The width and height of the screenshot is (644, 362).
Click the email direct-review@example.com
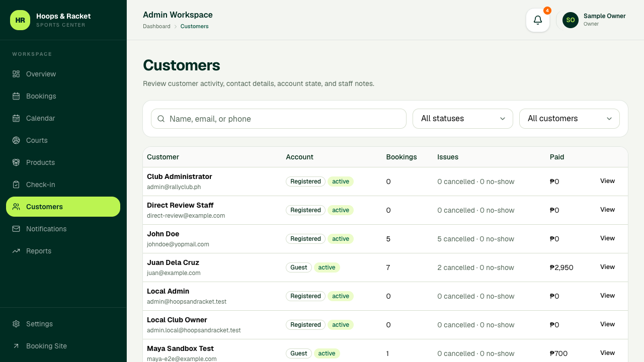[186, 216]
